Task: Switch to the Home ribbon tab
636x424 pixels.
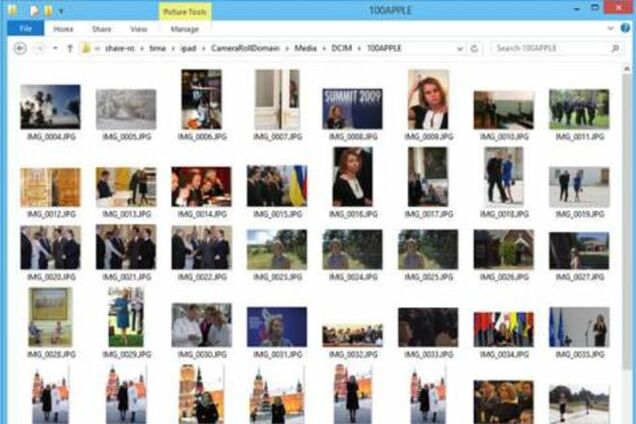Action: 63,29
